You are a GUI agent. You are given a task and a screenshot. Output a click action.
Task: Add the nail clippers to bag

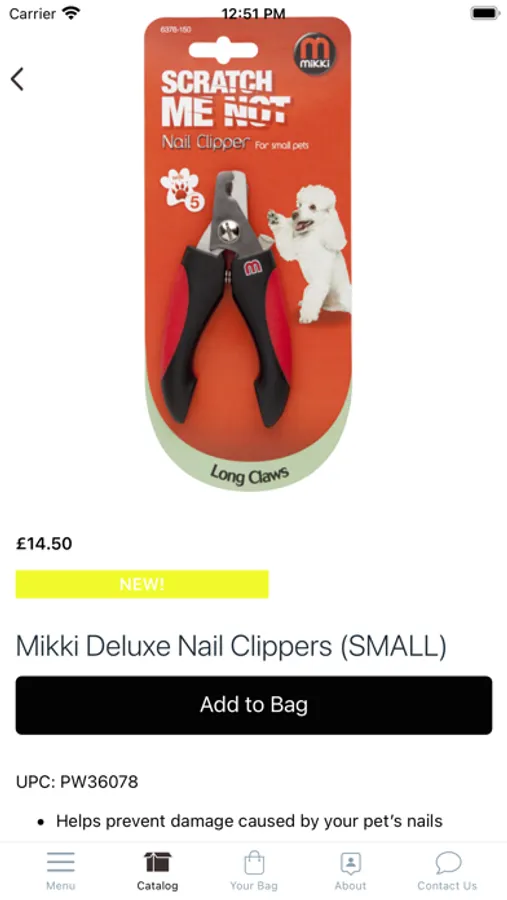tap(254, 705)
